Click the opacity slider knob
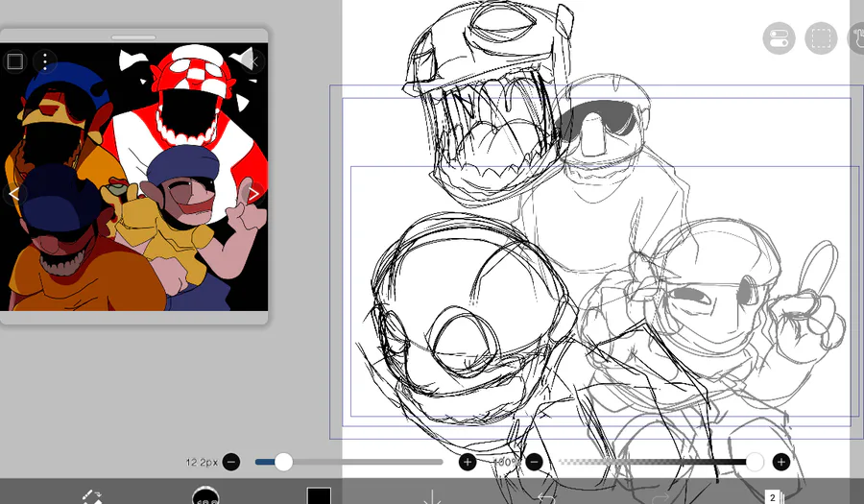The height and width of the screenshot is (504, 864). point(755,462)
